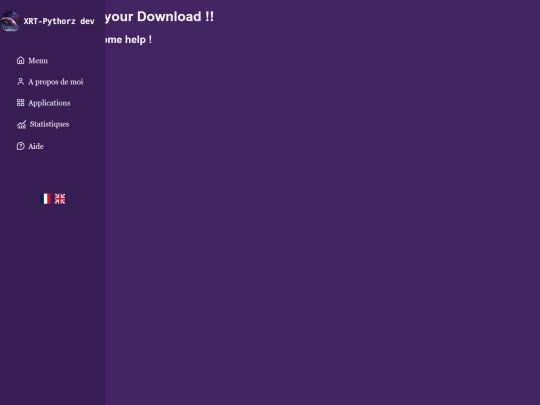The width and height of the screenshot is (540, 405).
Task: Go to the Applications section
Action: (49, 103)
